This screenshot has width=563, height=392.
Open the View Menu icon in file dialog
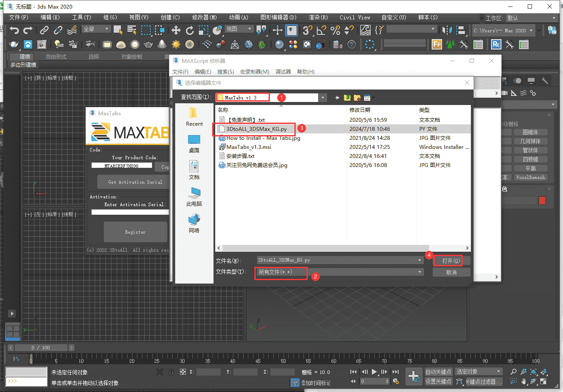tap(368, 98)
